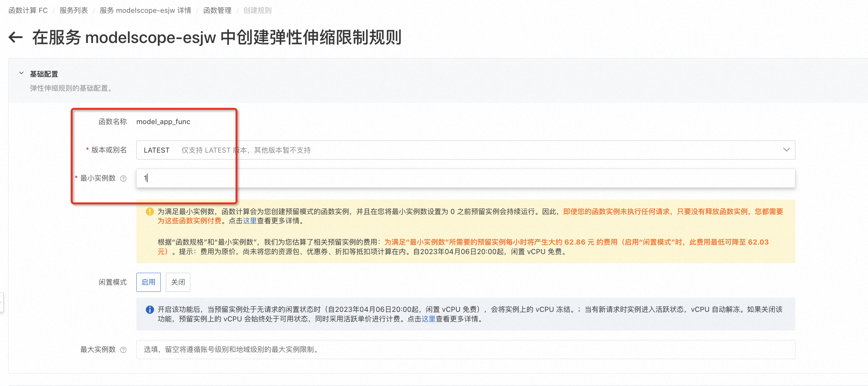The height and width of the screenshot is (386, 868).
Task: Click the 最小实例数 input field
Action: tap(465, 178)
